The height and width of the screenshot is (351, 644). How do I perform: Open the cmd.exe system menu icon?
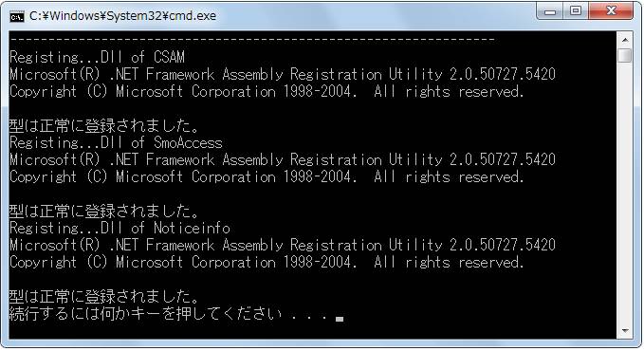(17, 16)
